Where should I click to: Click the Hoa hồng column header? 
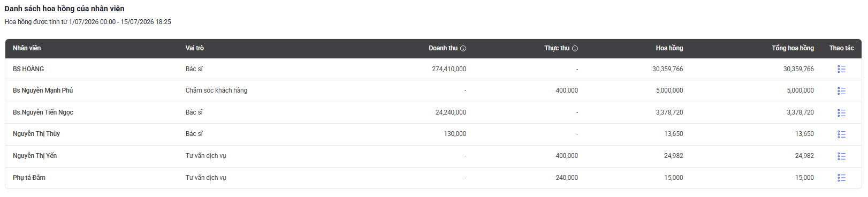[x=669, y=48]
